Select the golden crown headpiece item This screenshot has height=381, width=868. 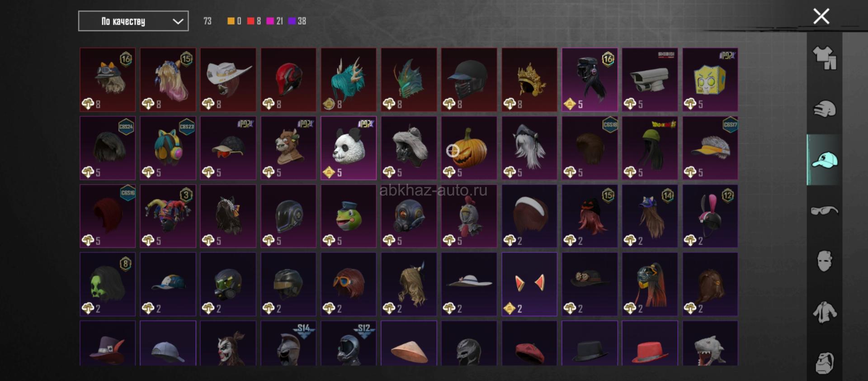click(529, 80)
